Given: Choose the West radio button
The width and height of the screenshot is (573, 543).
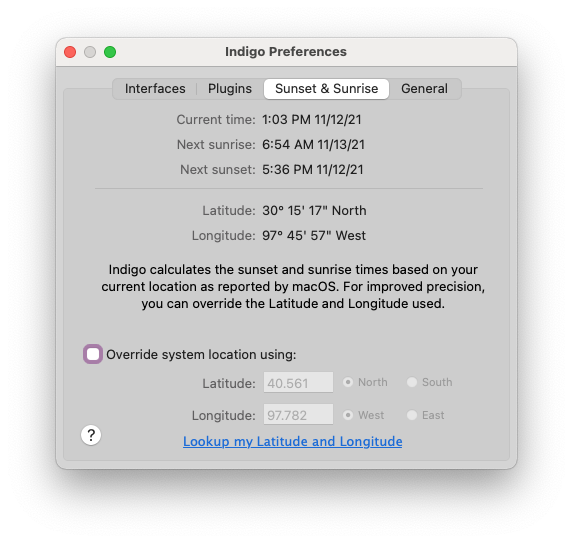Looking at the screenshot, I should [x=348, y=415].
